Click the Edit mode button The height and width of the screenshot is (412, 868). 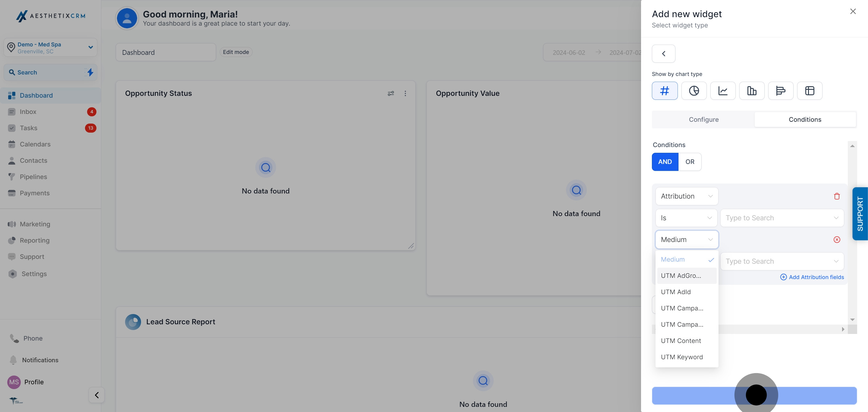point(236,52)
